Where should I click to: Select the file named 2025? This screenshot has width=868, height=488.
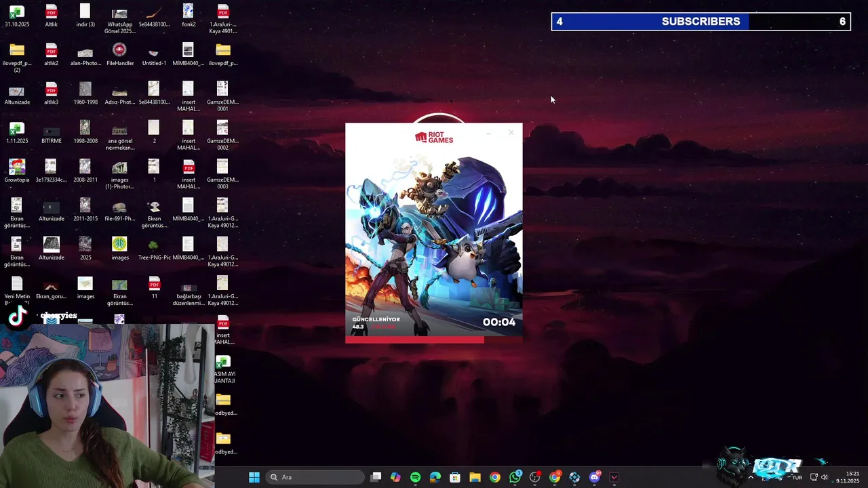click(85, 249)
